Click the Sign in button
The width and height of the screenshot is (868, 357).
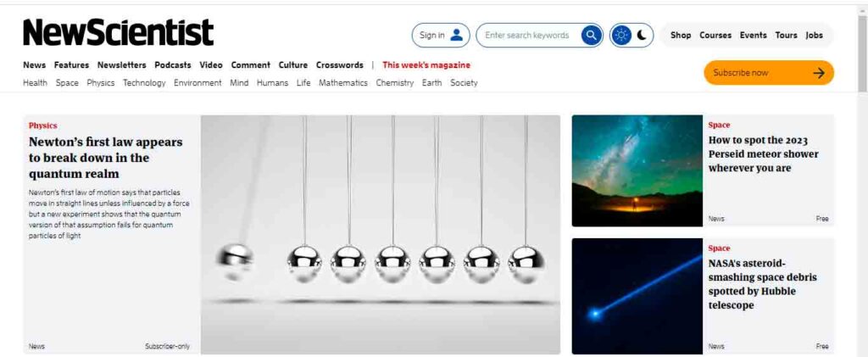(441, 36)
